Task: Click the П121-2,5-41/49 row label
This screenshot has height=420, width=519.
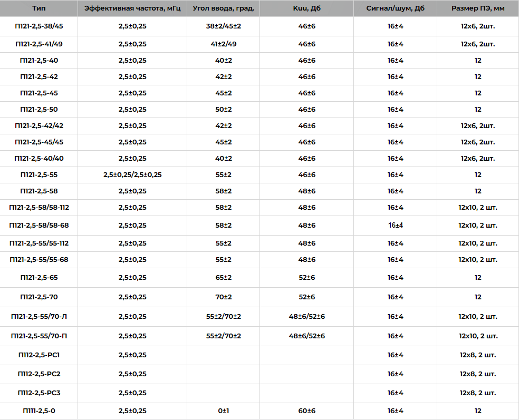Action: [39, 44]
